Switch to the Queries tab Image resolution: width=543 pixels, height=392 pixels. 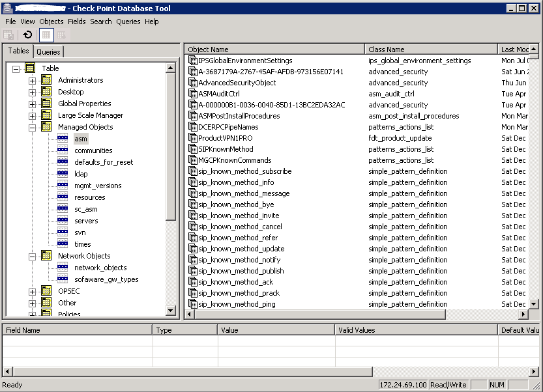pos(48,51)
